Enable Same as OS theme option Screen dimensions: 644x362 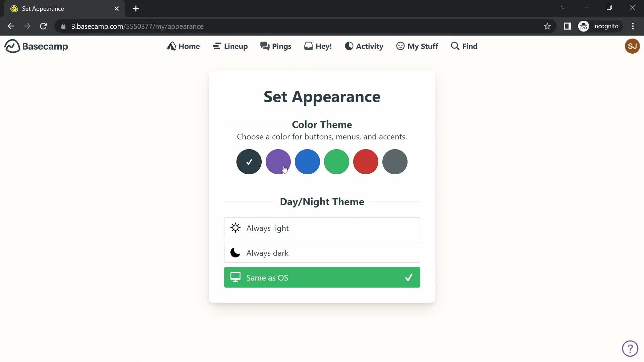(x=322, y=277)
